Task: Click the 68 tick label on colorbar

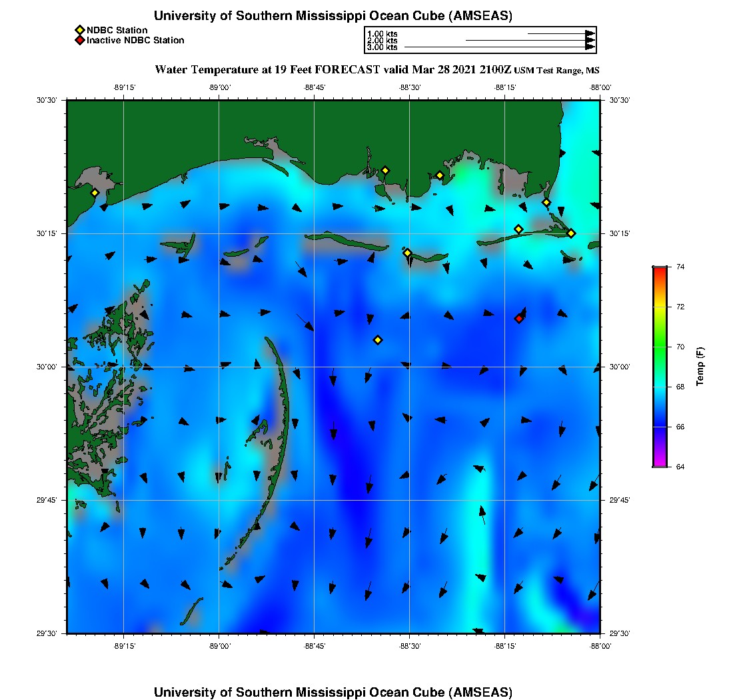Action: click(681, 387)
